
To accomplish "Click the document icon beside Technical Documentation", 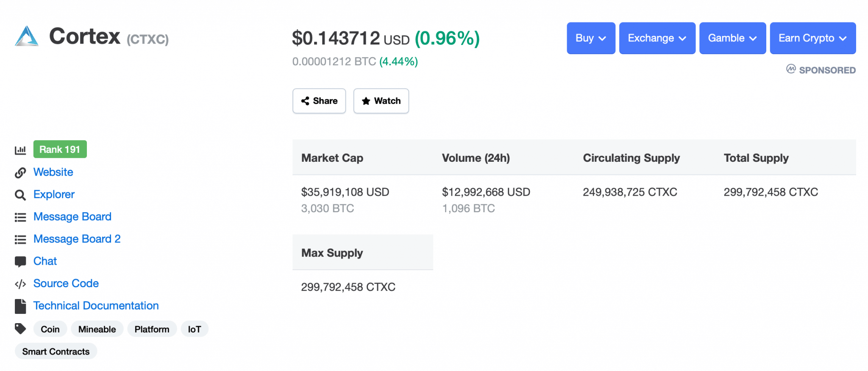I will click(20, 306).
